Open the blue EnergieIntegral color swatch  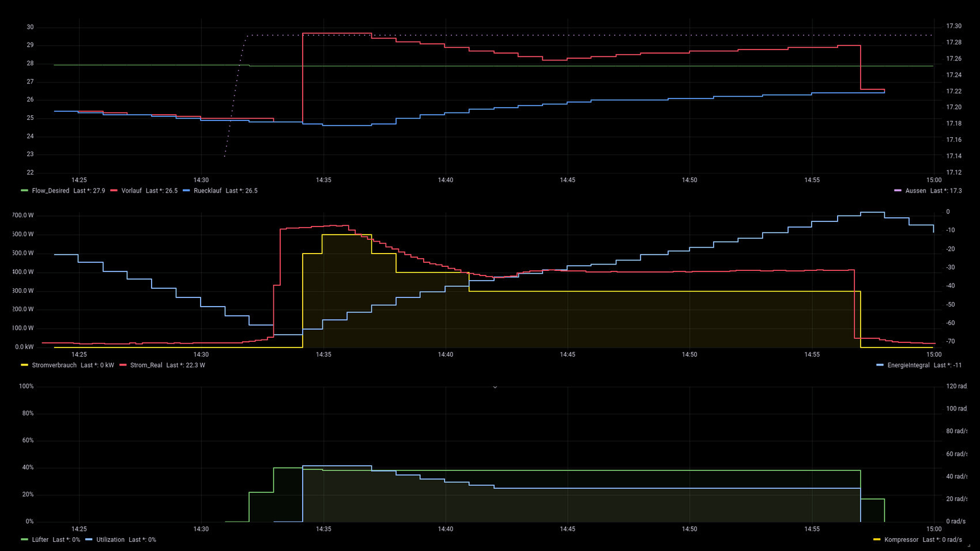click(x=880, y=365)
